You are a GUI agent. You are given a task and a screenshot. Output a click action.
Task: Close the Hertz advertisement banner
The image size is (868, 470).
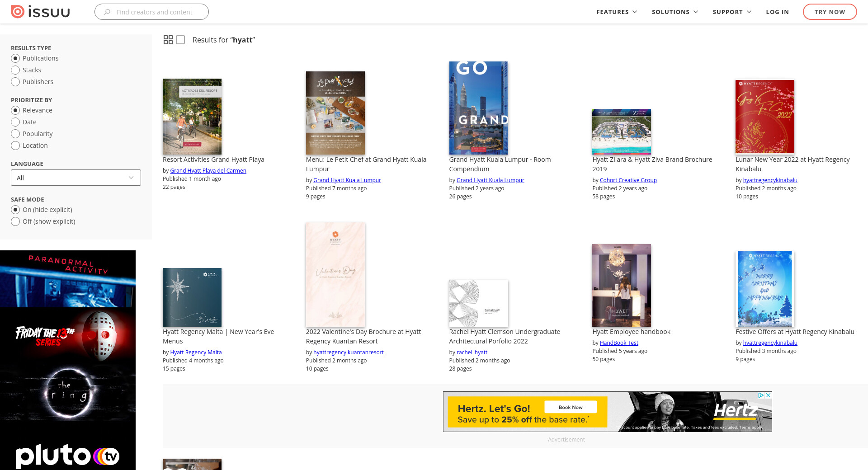point(768,395)
